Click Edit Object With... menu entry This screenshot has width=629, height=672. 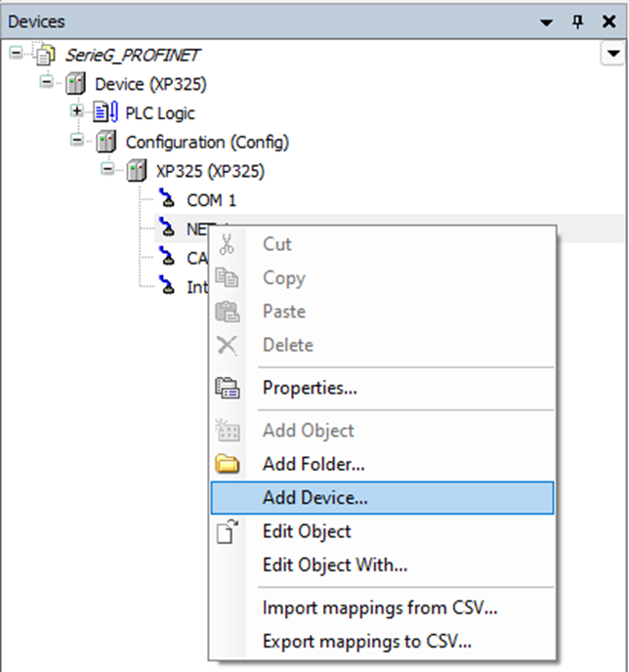pyautogui.click(x=334, y=565)
